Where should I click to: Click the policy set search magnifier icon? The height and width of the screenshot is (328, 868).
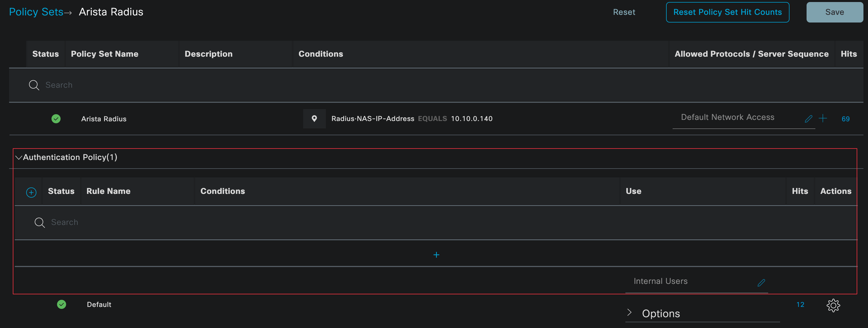[x=34, y=85]
